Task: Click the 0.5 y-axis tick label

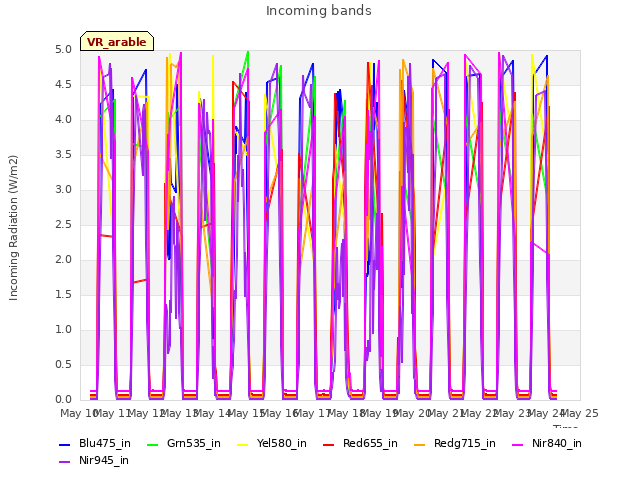Action: click(63, 364)
